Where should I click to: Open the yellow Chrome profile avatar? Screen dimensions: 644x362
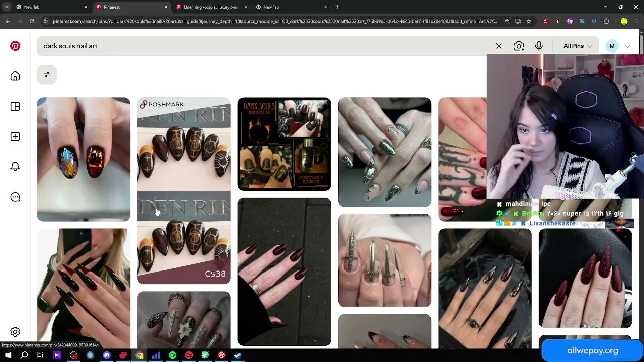[624, 21]
